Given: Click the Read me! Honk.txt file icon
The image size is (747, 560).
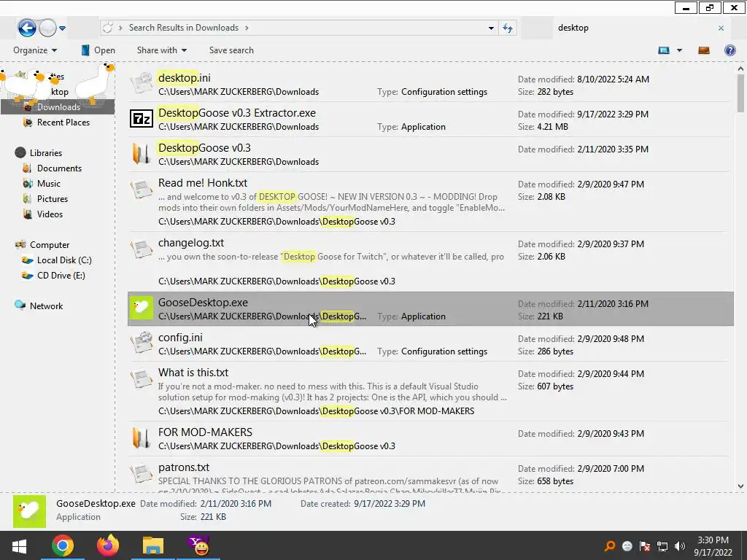Looking at the screenshot, I should coord(142,189).
